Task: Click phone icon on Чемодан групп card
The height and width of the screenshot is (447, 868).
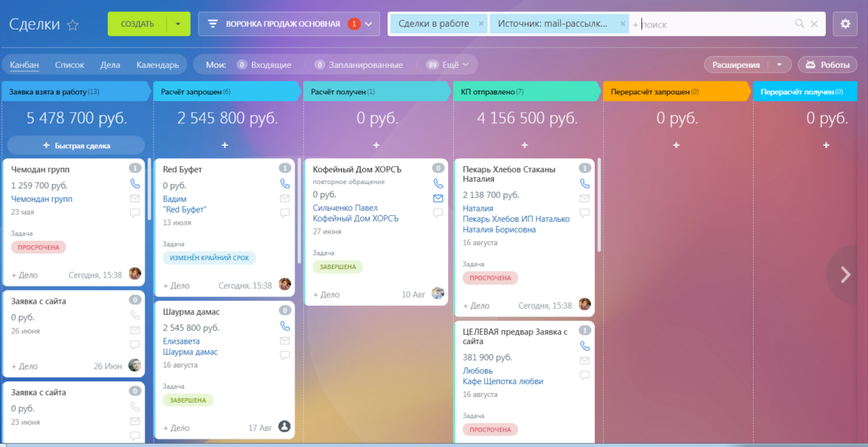Action: pos(134,183)
